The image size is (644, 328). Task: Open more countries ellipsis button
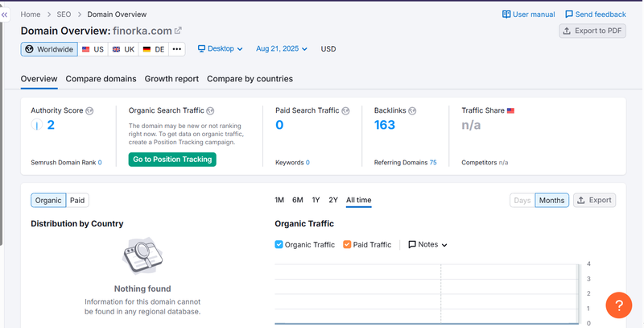[x=176, y=49]
